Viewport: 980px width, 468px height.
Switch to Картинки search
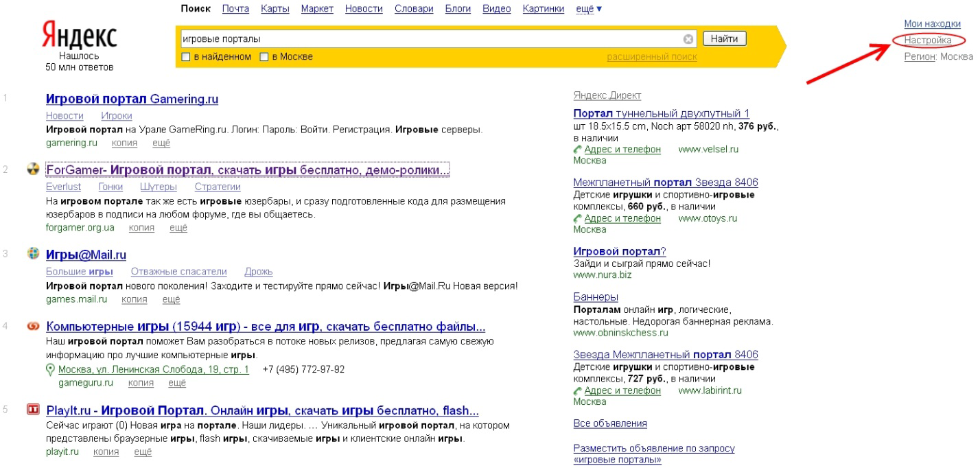544,9
